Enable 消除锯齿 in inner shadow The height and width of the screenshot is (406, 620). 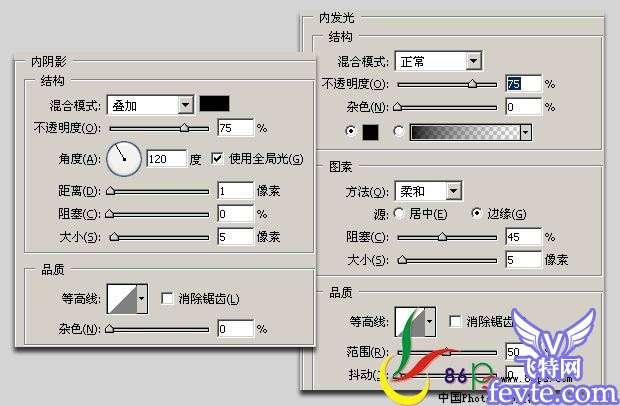(x=167, y=298)
